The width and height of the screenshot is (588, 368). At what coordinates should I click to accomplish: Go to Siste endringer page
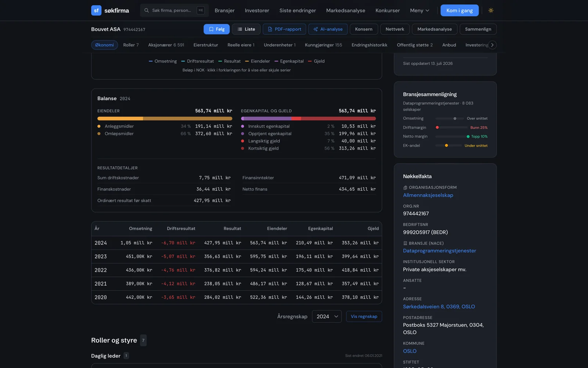(x=298, y=10)
